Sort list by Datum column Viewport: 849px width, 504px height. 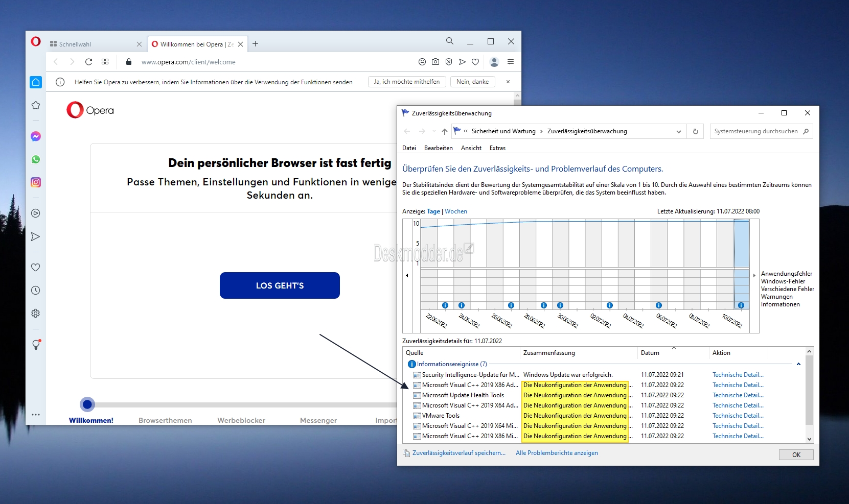[x=673, y=353]
